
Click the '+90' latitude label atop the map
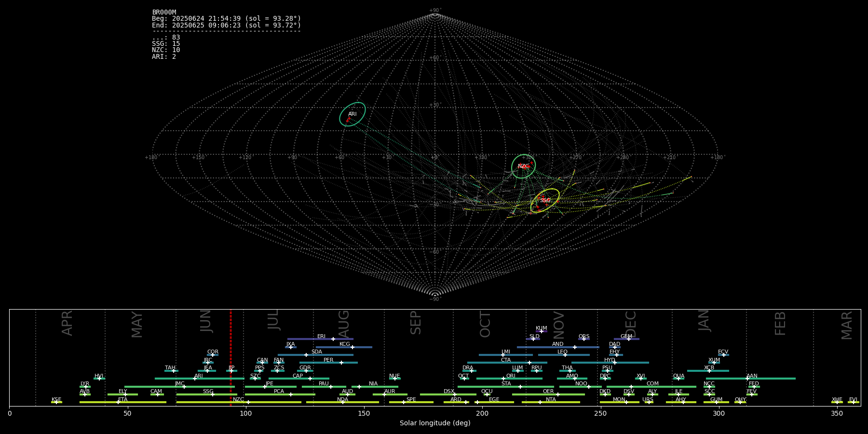pos(434,11)
